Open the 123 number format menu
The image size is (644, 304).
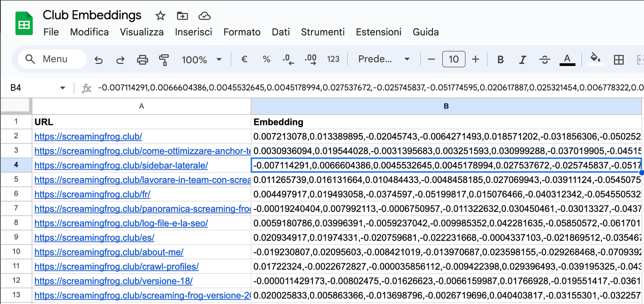pyautogui.click(x=333, y=59)
